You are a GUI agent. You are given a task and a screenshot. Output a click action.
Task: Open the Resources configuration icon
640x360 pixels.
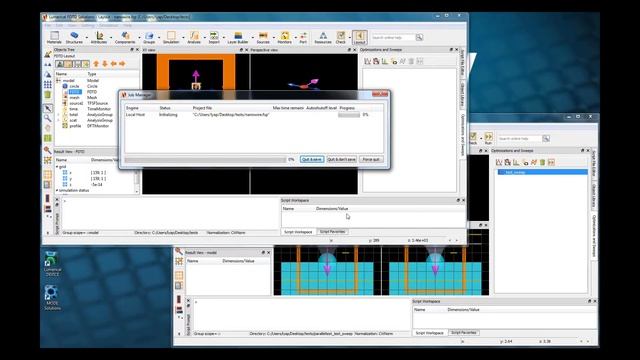(323, 37)
